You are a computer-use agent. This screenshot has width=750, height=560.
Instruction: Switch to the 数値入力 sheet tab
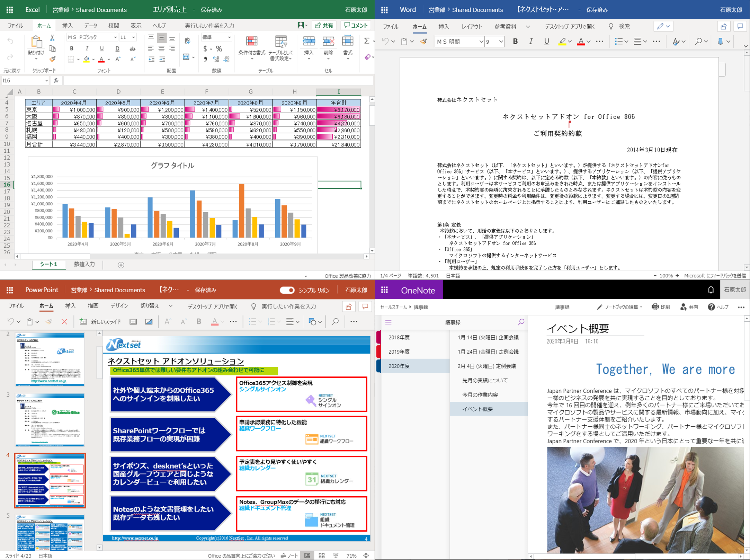click(84, 264)
